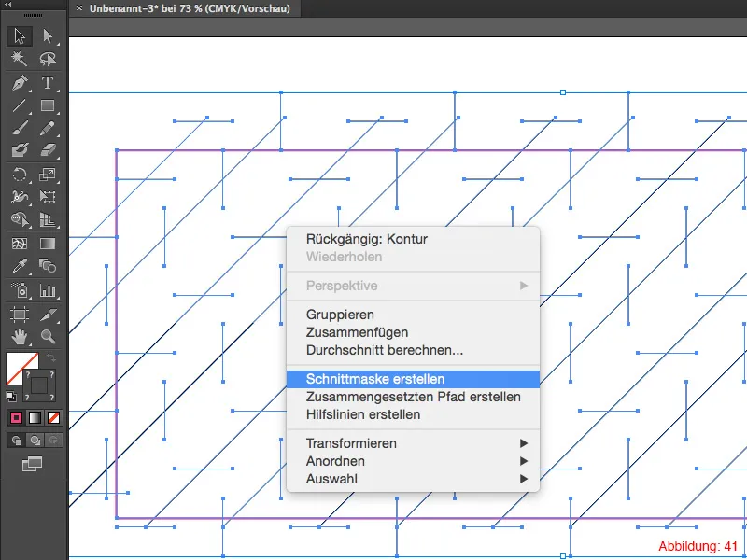Set paint to None
This screenshot has height=560, width=747.
[x=53, y=417]
